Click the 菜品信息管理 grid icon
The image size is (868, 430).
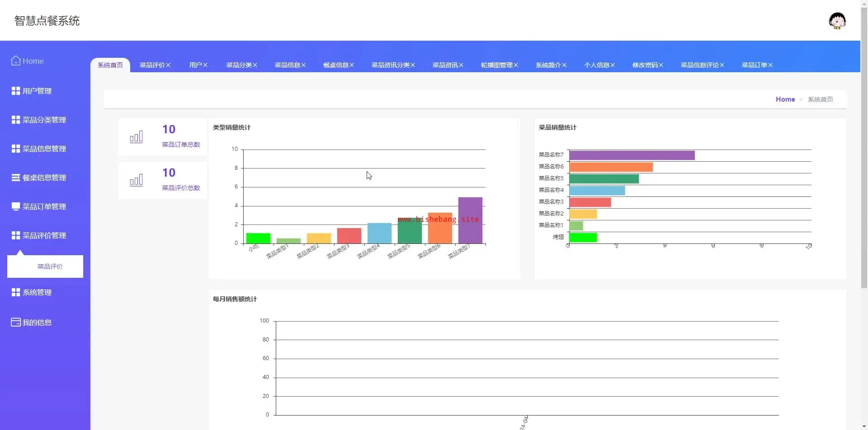[x=16, y=149]
